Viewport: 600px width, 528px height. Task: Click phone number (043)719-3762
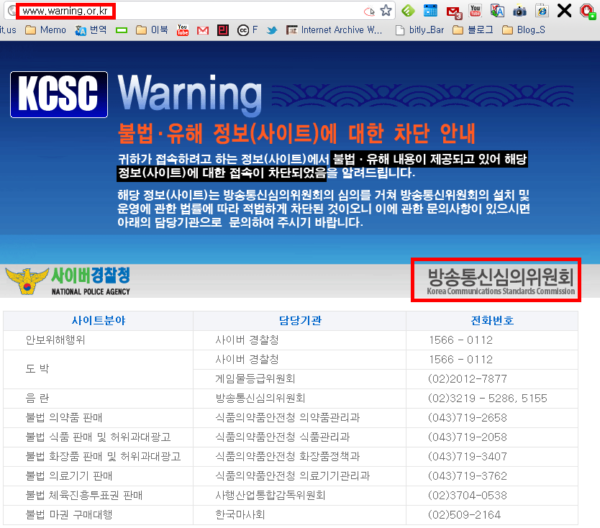point(468,476)
